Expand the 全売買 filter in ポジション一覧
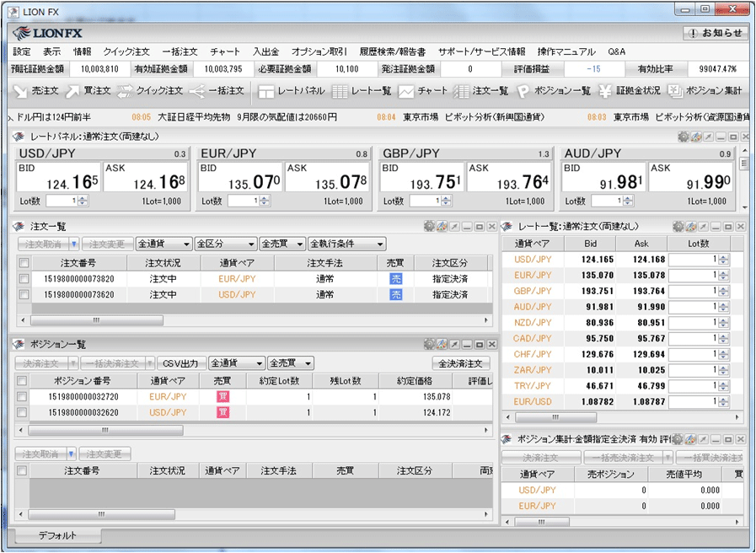The height and width of the screenshot is (553, 756). pyautogui.click(x=291, y=363)
